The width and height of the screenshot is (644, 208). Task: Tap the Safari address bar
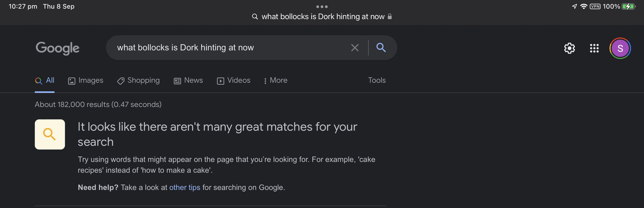[322, 16]
